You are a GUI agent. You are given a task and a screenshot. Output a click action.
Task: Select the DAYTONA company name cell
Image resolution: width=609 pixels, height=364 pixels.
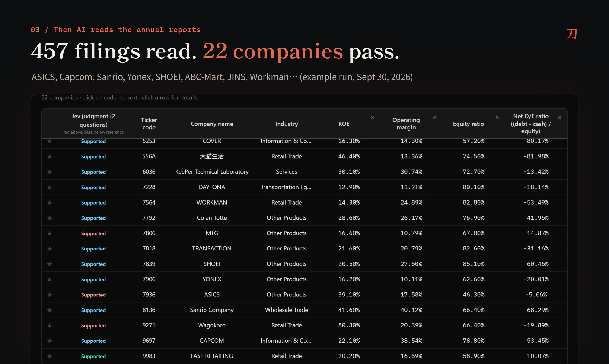[212, 187]
